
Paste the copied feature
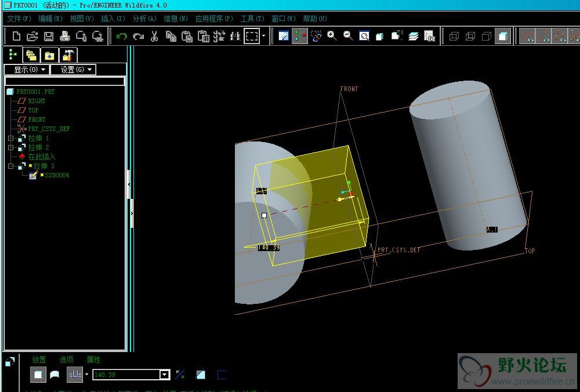click(x=187, y=36)
